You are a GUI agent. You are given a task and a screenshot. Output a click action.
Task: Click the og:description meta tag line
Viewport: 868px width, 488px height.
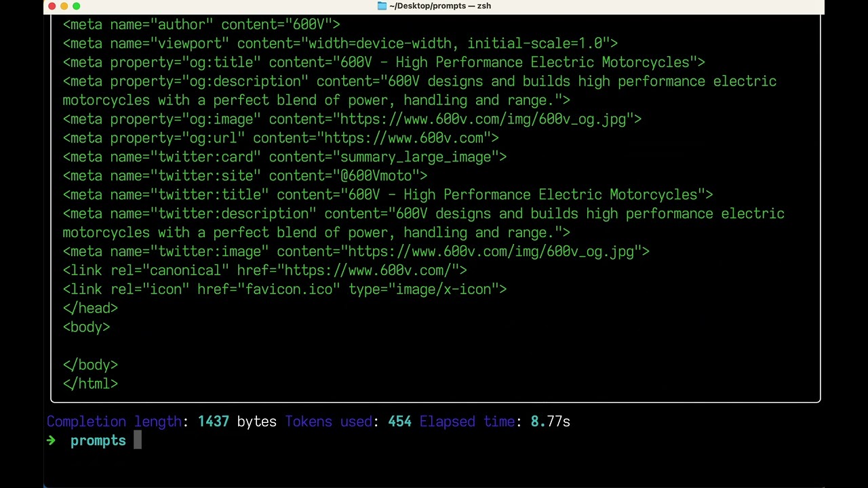(420, 91)
